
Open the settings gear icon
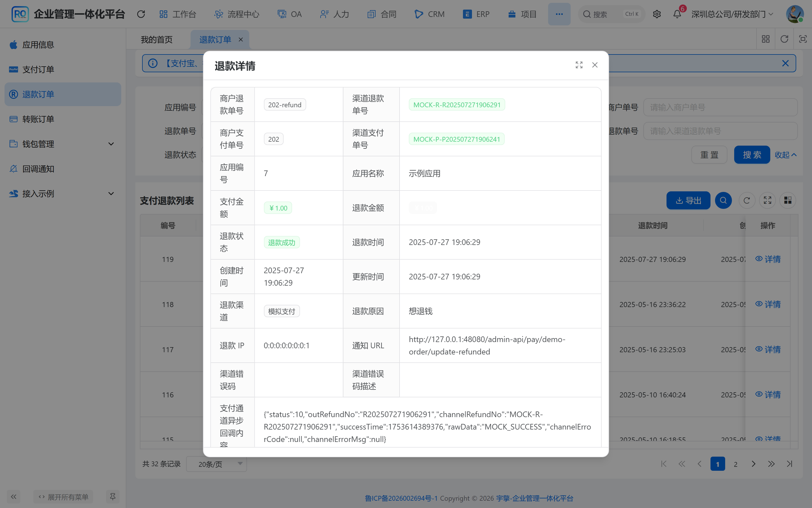[657, 14]
